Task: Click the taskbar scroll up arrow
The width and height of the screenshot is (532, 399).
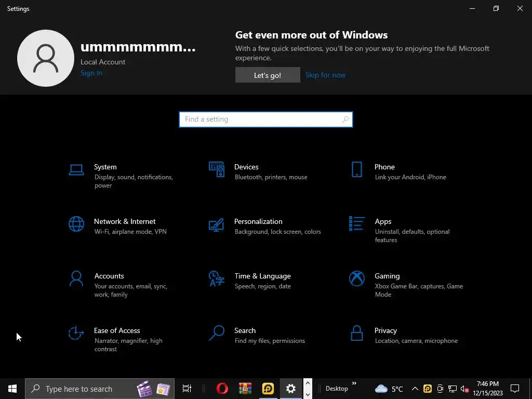Action: [x=308, y=383]
